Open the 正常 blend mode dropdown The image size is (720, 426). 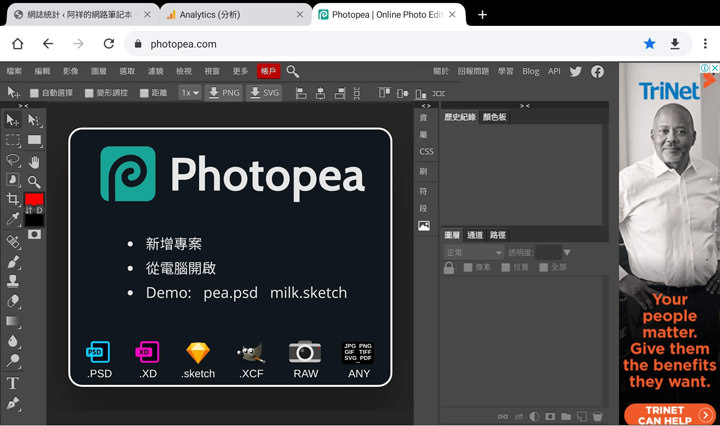[473, 252]
